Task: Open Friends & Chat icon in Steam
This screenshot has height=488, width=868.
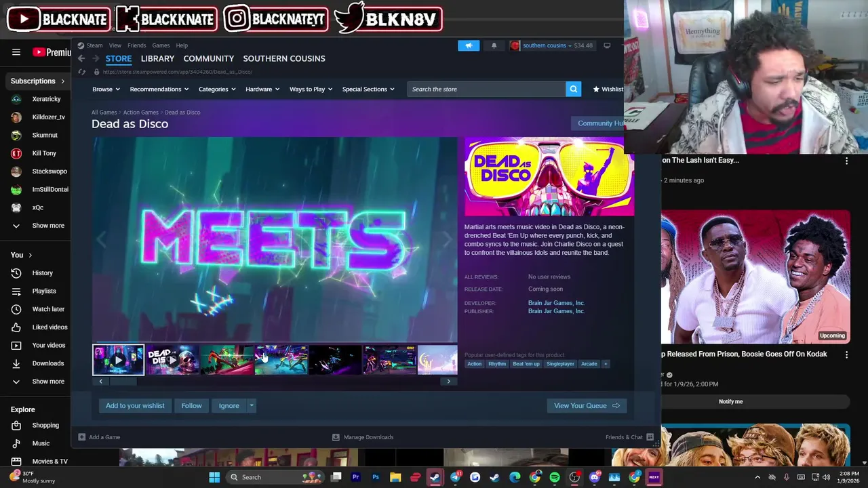Action: 650,437
